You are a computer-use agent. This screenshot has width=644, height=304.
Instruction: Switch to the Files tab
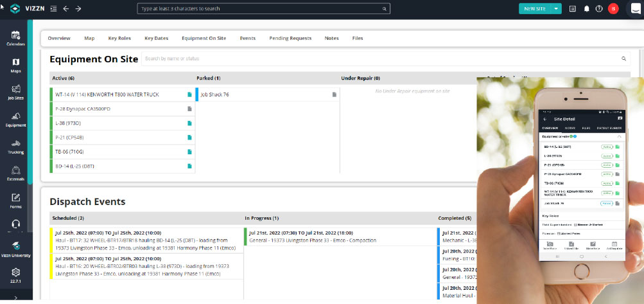[358, 39]
